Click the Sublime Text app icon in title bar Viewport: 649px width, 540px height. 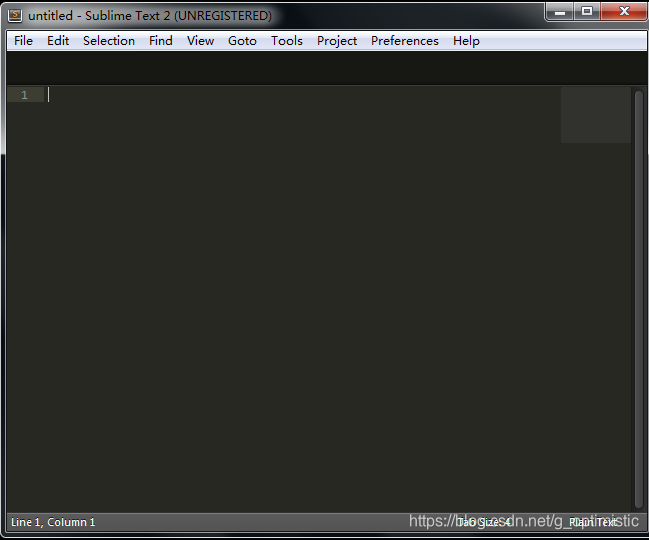15,15
